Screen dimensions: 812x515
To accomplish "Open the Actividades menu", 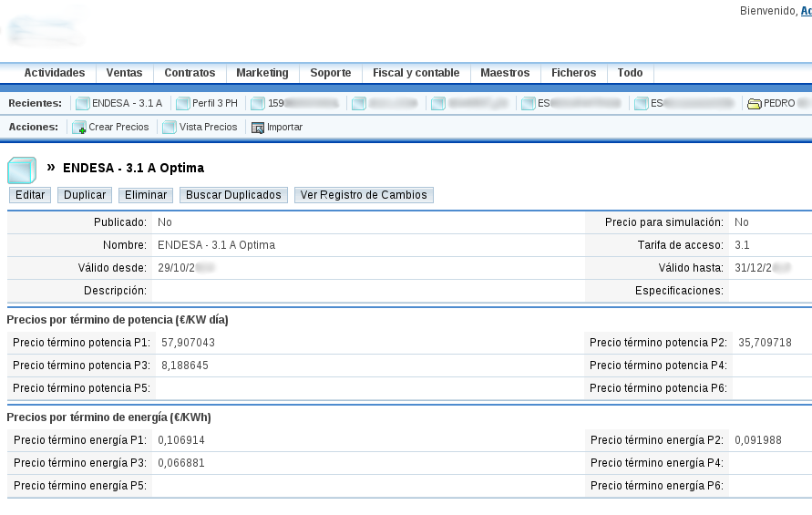I will [x=55, y=73].
